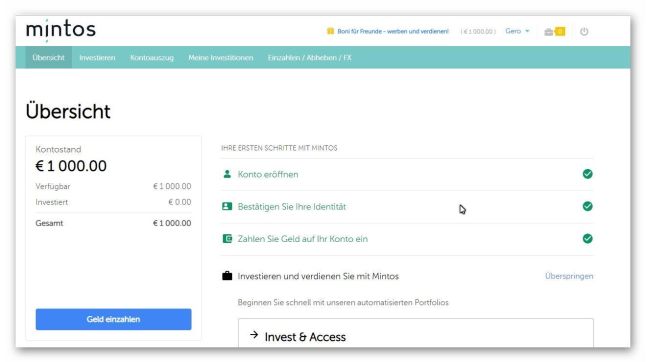Click the Verfügbar amount € 1 000.00
Image resolution: width=646 pixels, height=362 pixels.
pos(172,186)
